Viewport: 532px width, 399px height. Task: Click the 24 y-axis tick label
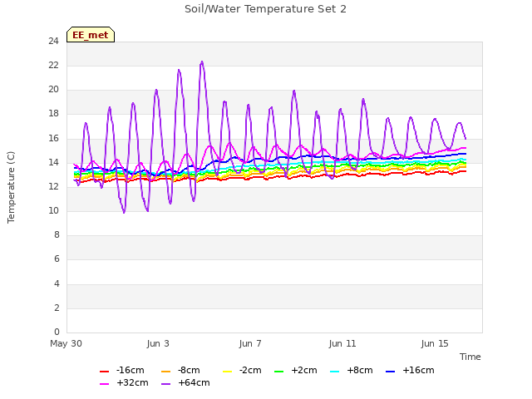[x=53, y=42]
